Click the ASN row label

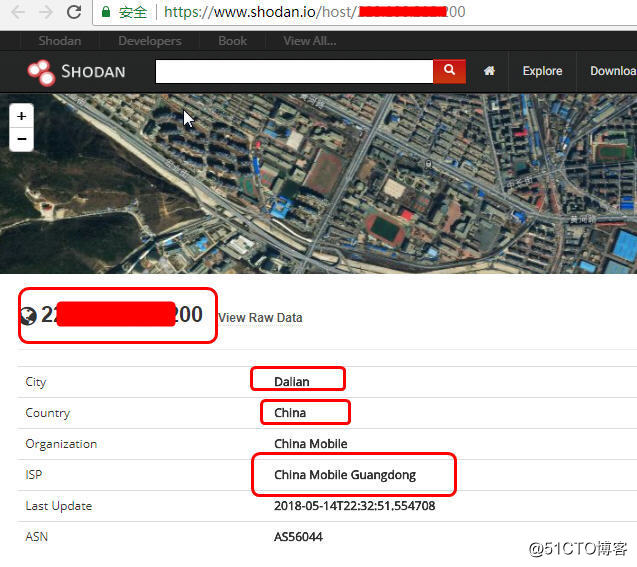click(x=36, y=537)
